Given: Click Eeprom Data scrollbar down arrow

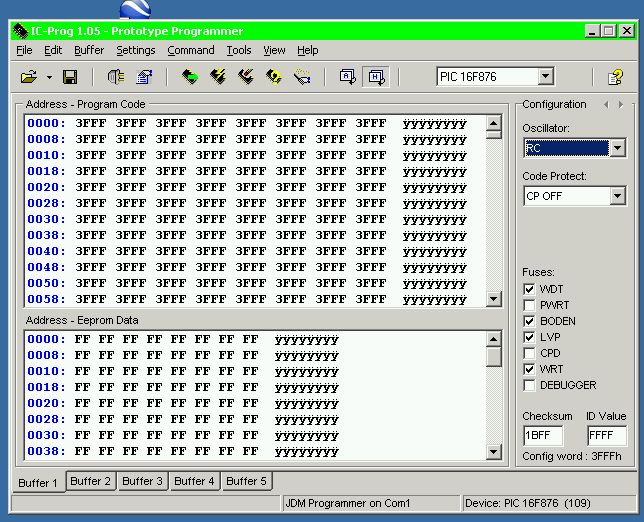Looking at the screenshot, I should (493, 452).
